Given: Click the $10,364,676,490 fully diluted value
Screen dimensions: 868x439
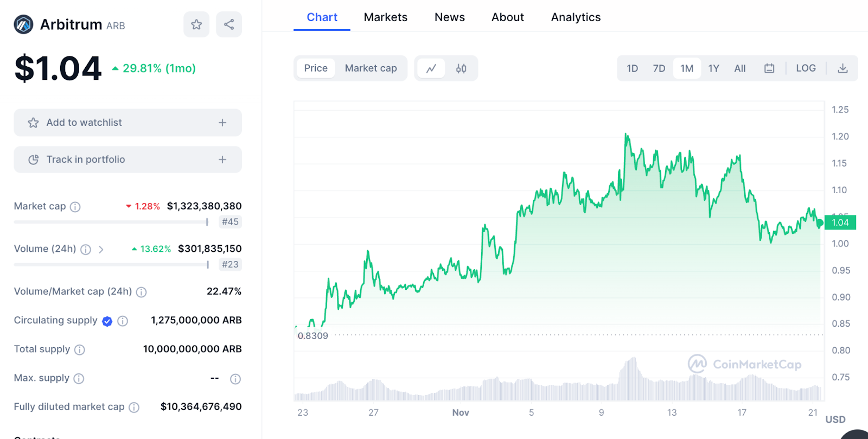Looking at the screenshot, I should 201,407.
